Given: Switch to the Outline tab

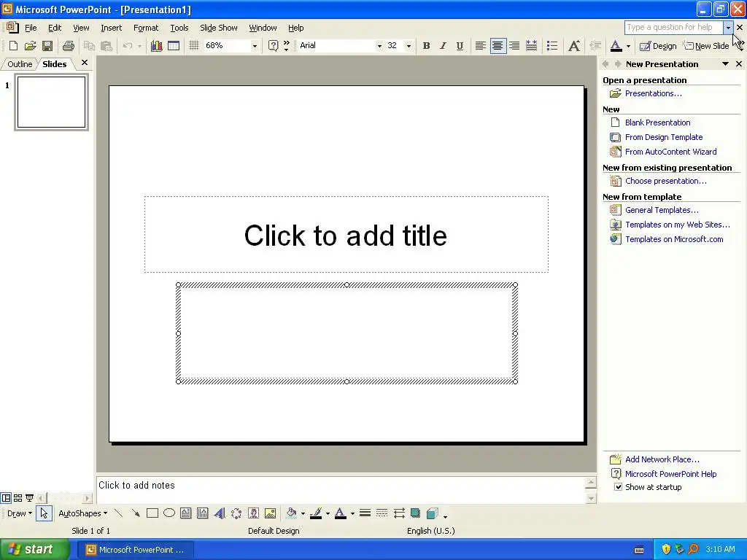Looking at the screenshot, I should coord(20,64).
